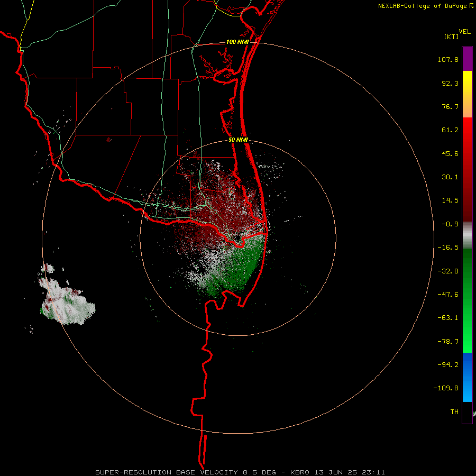Select the 107.8 value on velocity scale
The width and height of the screenshot is (476, 476).
(448, 59)
